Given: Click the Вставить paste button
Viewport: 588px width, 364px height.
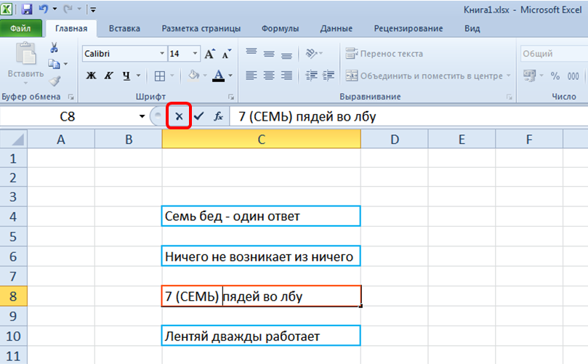Looking at the screenshot, I should click(25, 62).
